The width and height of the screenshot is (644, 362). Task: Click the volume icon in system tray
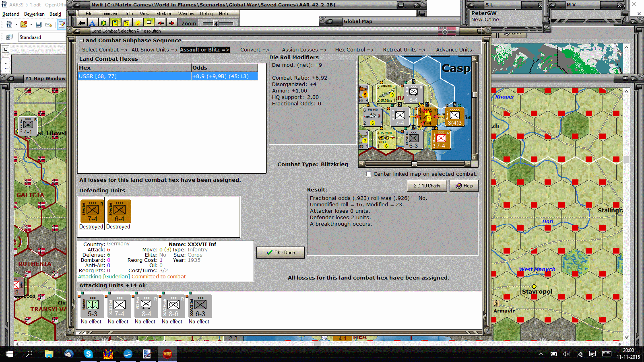(x=566, y=354)
